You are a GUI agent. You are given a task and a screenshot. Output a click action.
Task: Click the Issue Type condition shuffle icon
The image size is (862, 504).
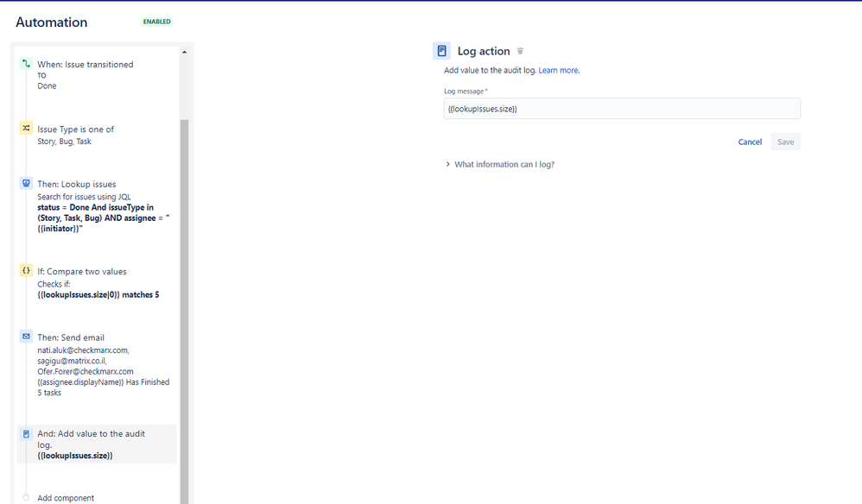click(26, 128)
